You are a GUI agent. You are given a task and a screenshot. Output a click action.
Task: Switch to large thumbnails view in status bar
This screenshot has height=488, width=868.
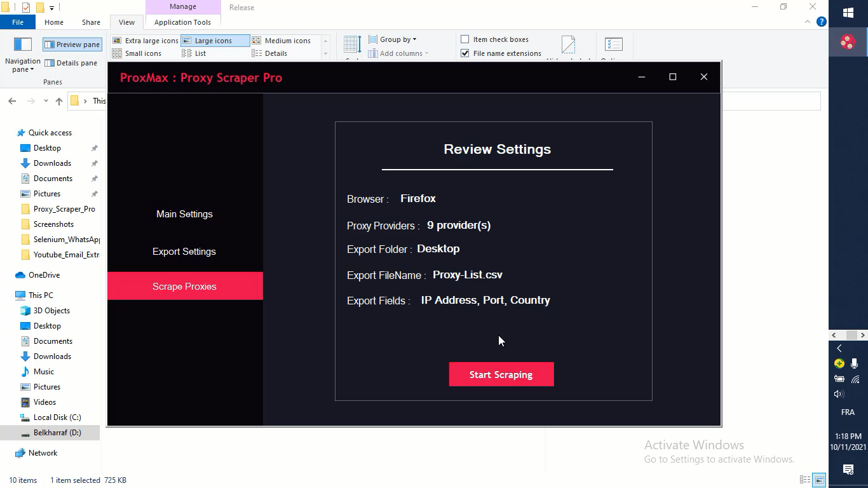(x=819, y=480)
